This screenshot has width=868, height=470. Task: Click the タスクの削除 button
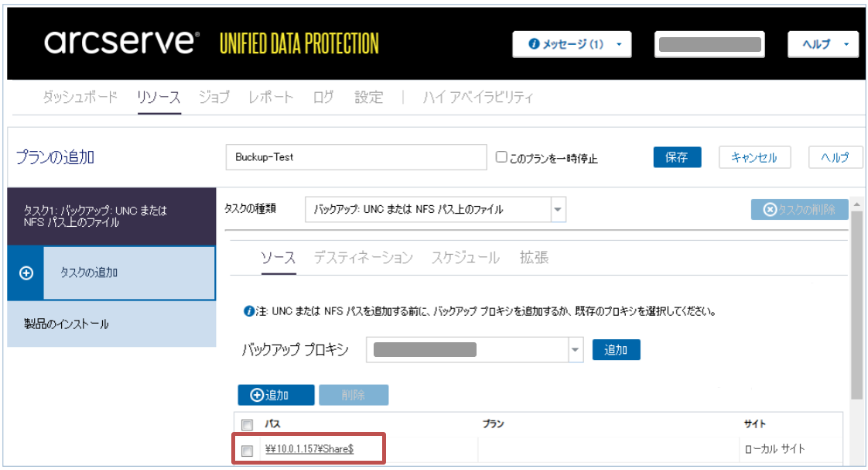coord(799,210)
